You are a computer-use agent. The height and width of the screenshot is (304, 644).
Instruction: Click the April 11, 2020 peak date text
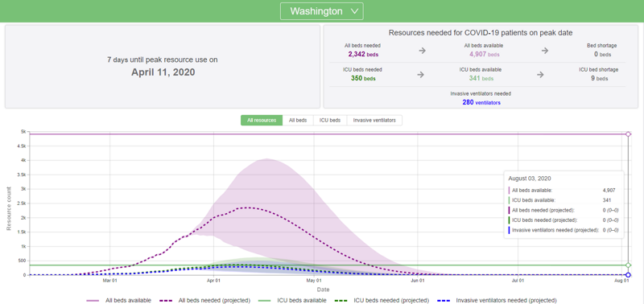163,72
